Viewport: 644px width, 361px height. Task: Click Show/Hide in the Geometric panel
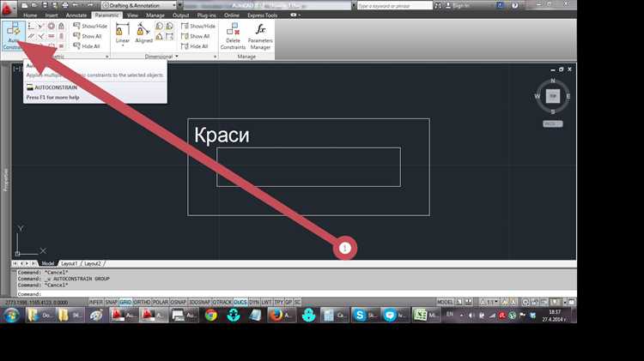90,26
